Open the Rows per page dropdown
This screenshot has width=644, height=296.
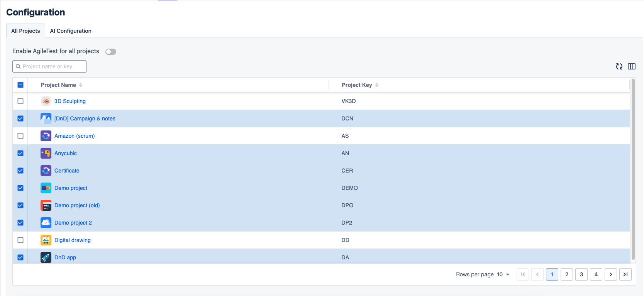[x=503, y=274]
